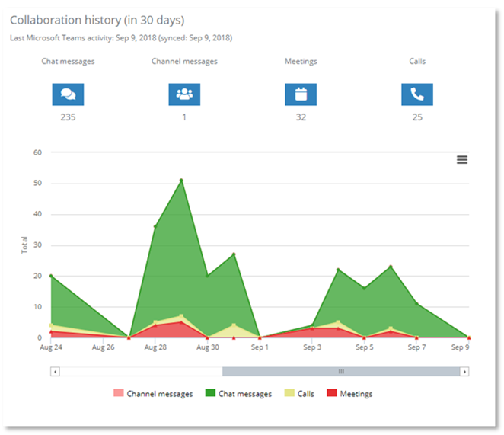Click the Chat messages speech bubble icon
This screenshot has height=435, width=504.
click(x=68, y=94)
